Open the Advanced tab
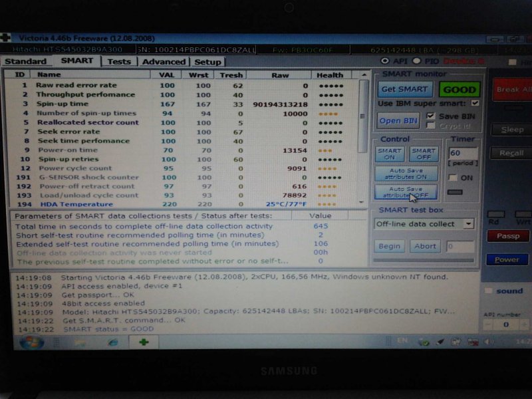This screenshot has width=532, height=399. tap(164, 61)
